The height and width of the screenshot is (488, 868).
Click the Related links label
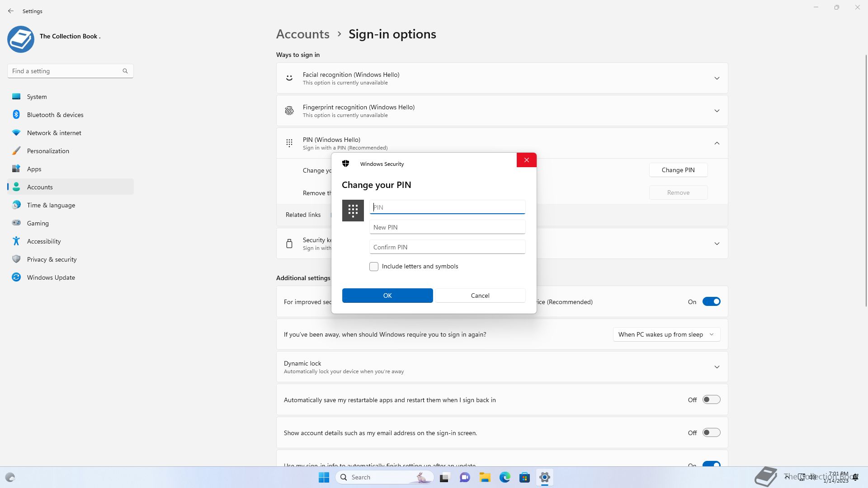[x=303, y=215]
